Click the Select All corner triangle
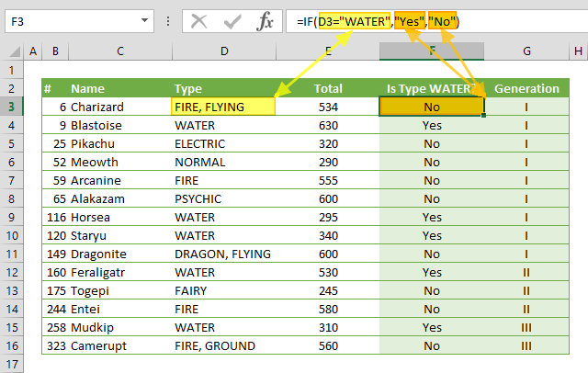 coord(12,51)
